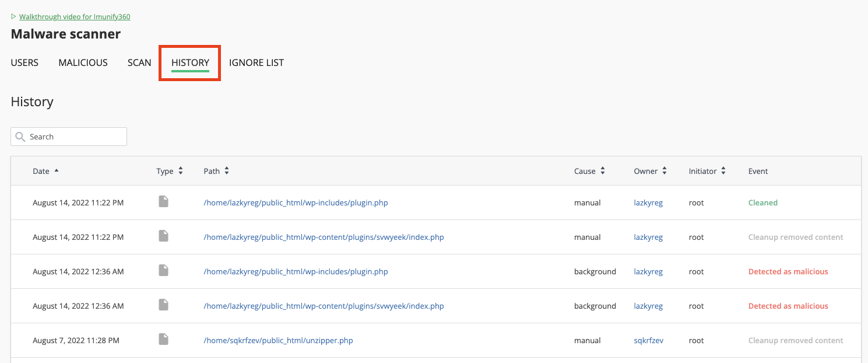Open /home/sqkrfzev/public_html/unzipper.php path link
The image size is (868, 363).
click(x=278, y=340)
